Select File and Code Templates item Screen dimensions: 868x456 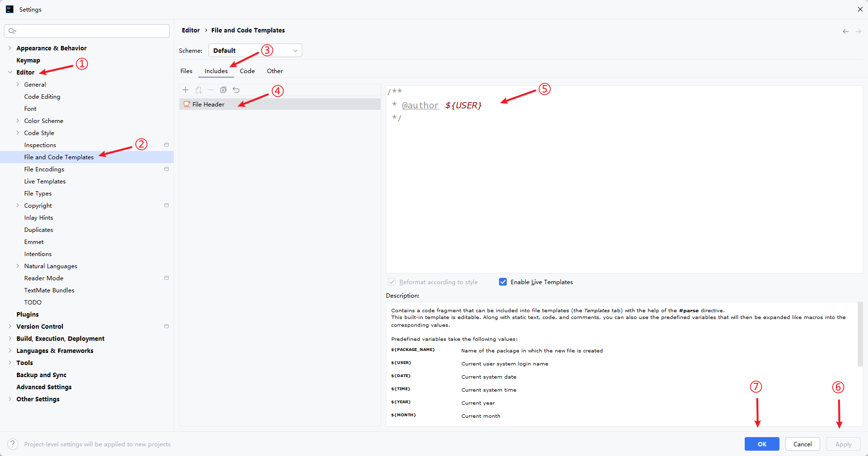(87, 157)
